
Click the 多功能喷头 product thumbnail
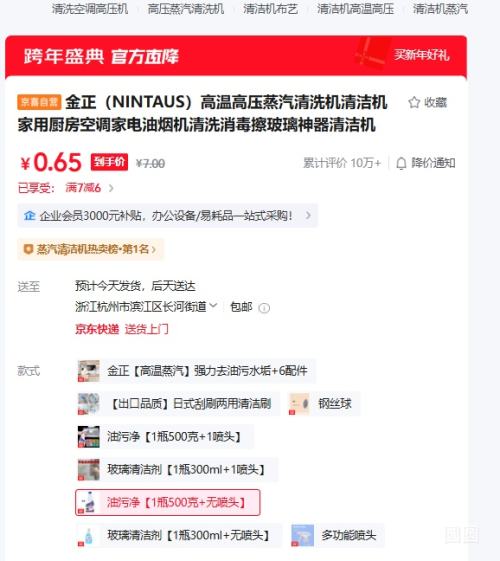tap(303, 535)
